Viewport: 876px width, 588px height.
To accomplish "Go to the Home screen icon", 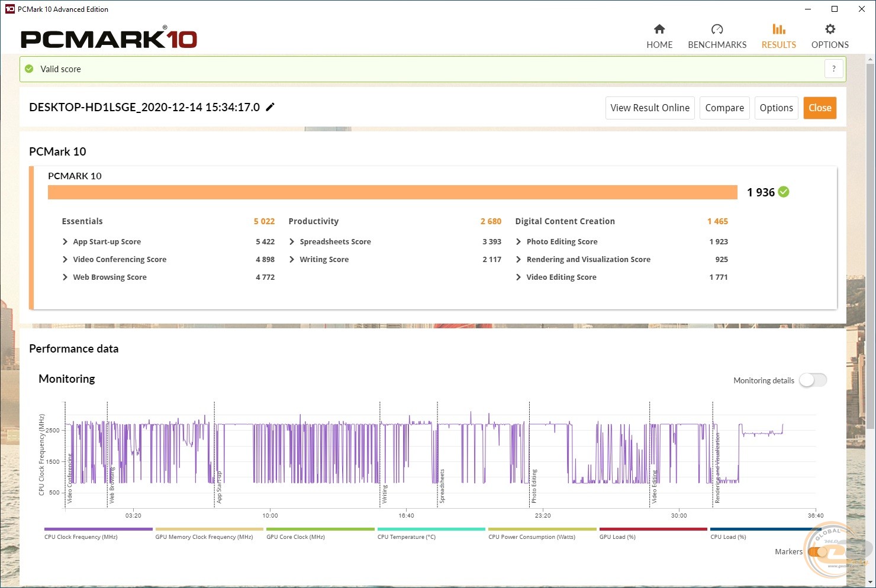I will pyautogui.click(x=659, y=30).
